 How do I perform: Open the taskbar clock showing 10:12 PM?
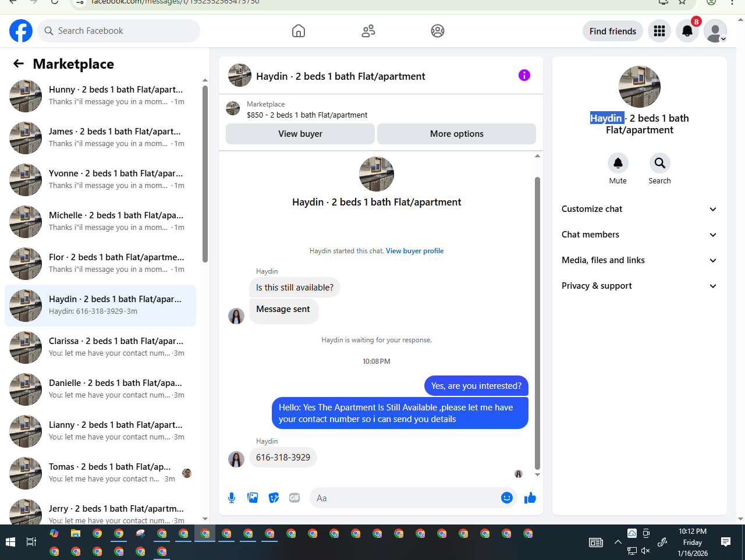(x=693, y=542)
